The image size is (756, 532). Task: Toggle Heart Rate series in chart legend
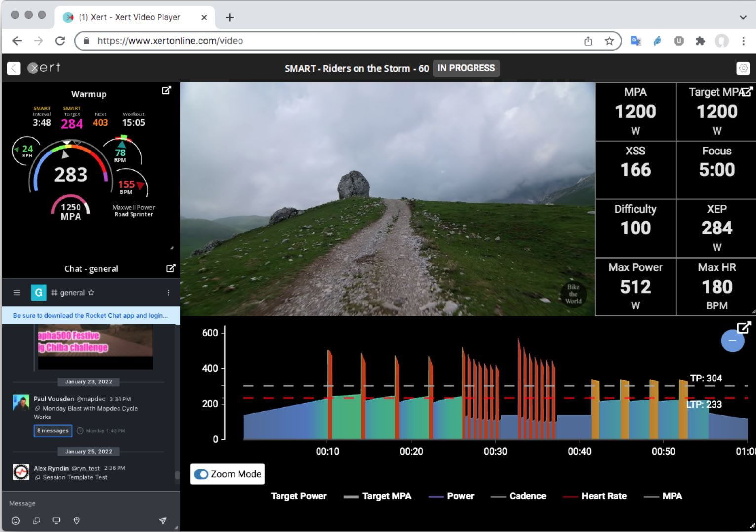click(595, 496)
